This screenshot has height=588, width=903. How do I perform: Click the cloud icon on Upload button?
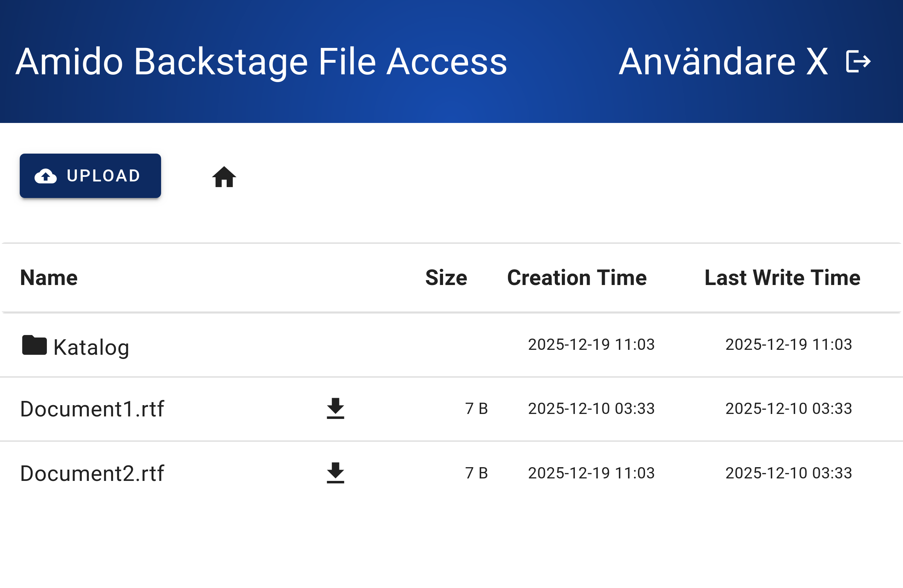45,176
